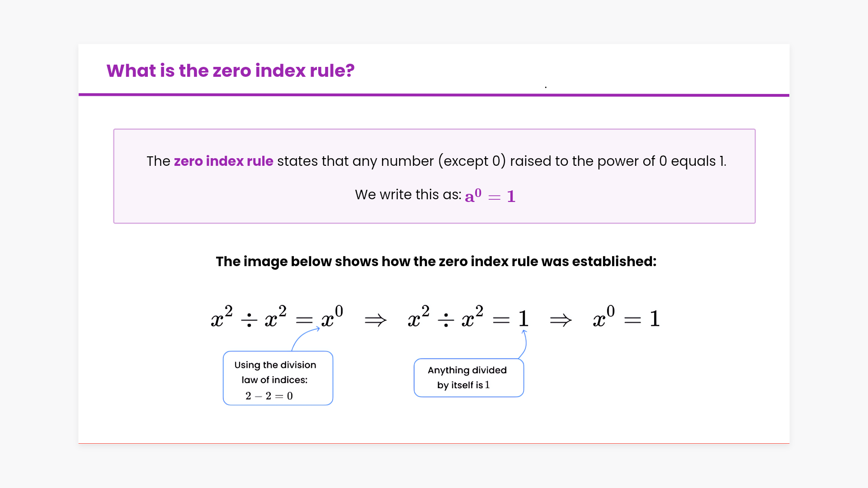Click the slide title about zero index rule
868x488 pixels.
point(230,71)
